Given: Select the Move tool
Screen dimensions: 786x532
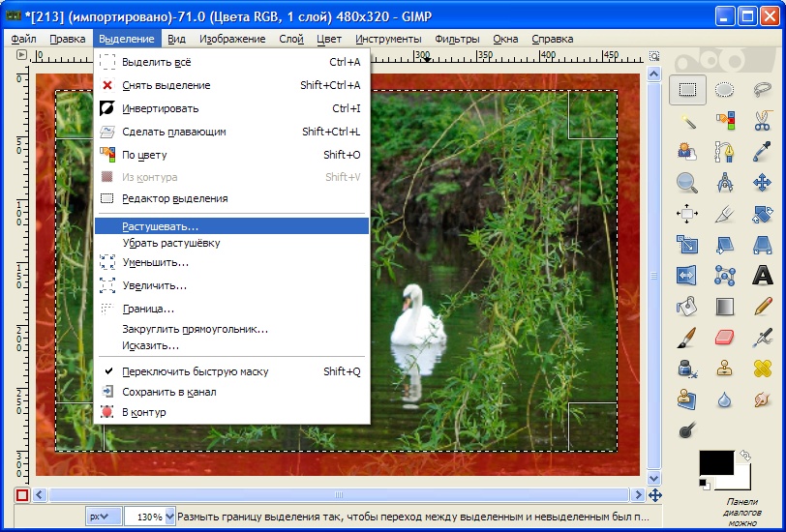Looking at the screenshot, I should [762, 183].
